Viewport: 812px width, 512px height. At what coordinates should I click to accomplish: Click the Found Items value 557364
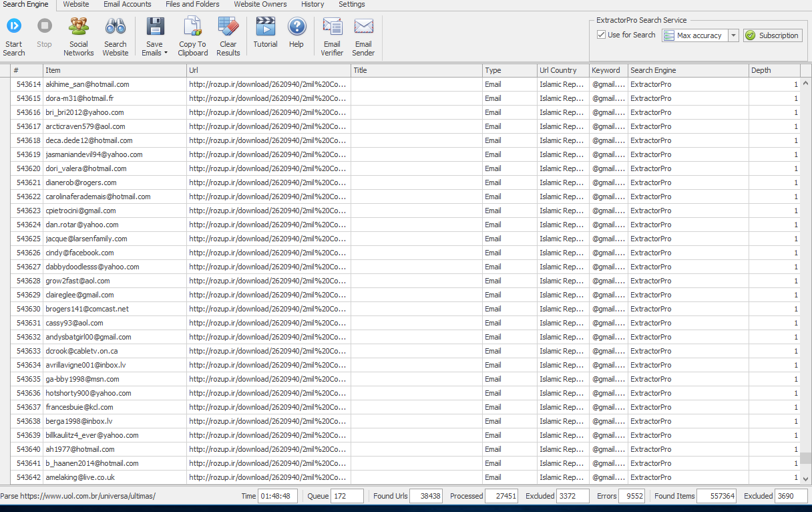(x=717, y=496)
